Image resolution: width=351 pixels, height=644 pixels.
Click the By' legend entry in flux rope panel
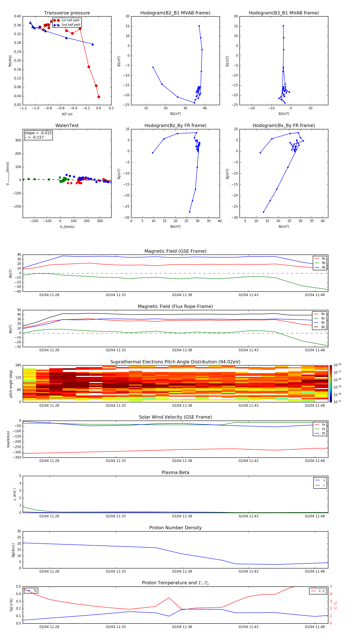(x=320, y=318)
